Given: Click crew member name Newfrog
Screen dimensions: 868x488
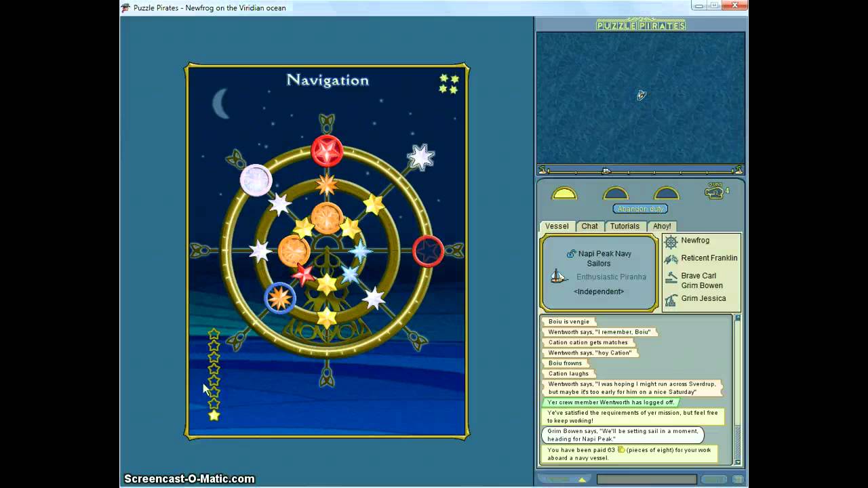Looking at the screenshot, I should pos(695,241).
